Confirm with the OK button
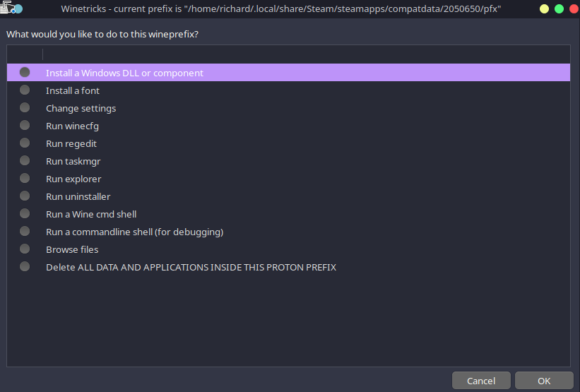Viewport: 580px width, 392px height. click(544, 381)
